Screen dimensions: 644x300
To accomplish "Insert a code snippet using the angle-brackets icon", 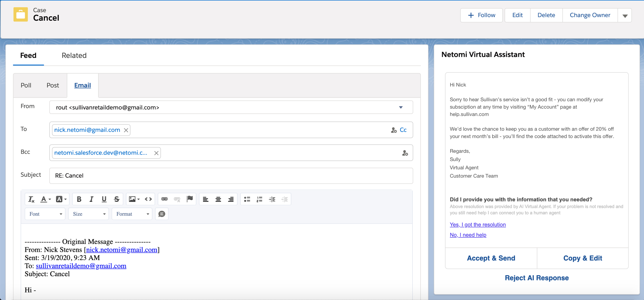I will tap(148, 199).
